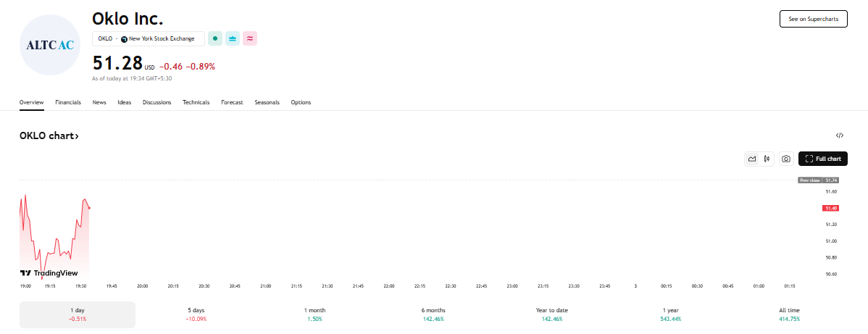Take a chart snapshot with camera icon

pyautogui.click(x=785, y=159)
